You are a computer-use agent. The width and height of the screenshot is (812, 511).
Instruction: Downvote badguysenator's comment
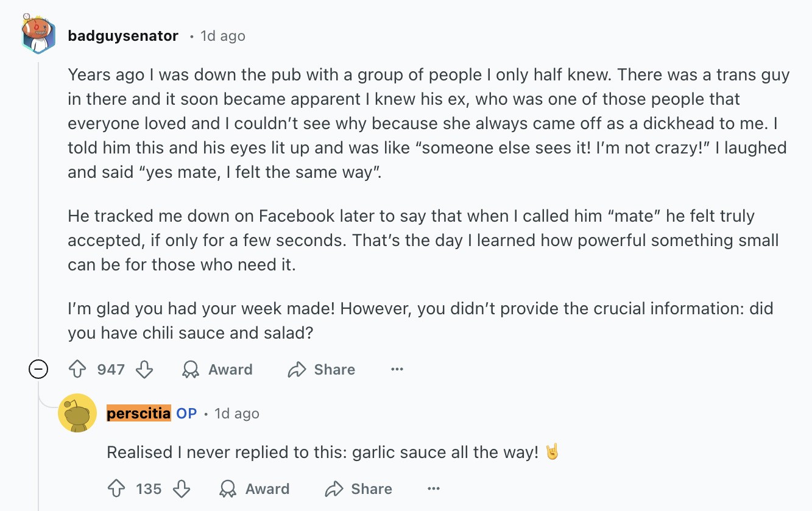[144, 369]
